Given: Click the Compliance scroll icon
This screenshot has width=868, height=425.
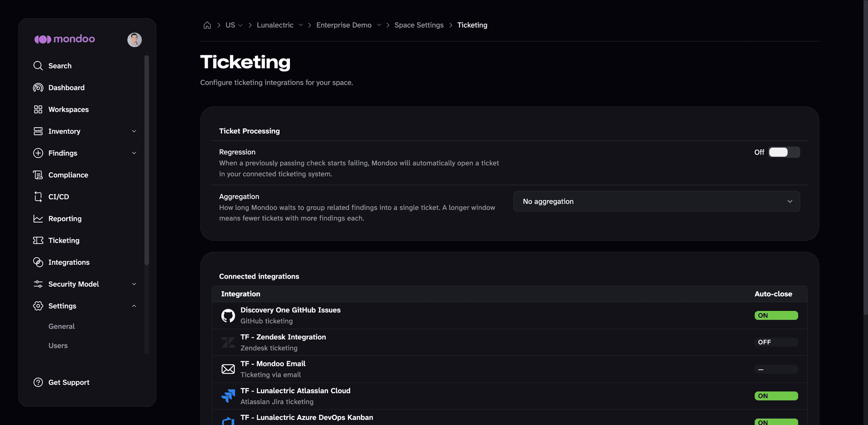Looking at the screenshot, I should click(x=38, y=175).
